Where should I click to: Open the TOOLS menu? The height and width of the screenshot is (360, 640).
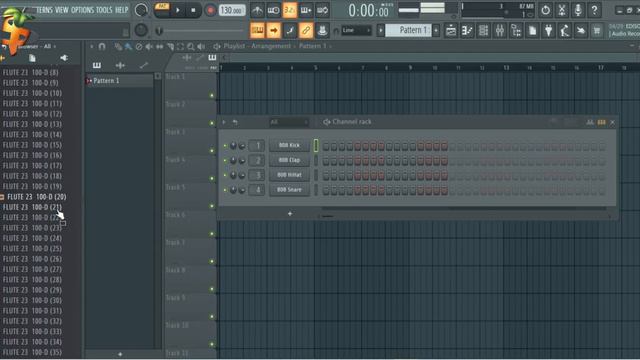tap(104, 10)
